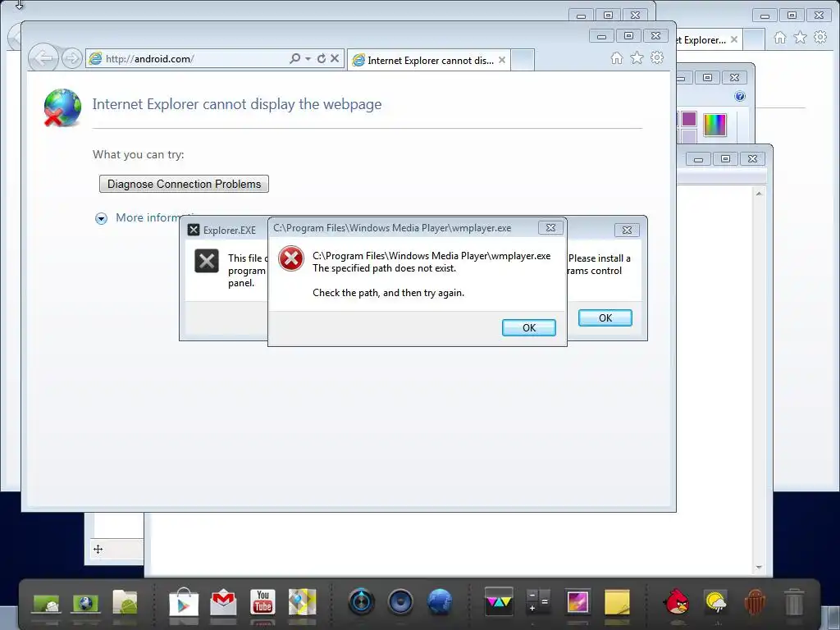Select 'Internet Explorer cannot dis...' tab
This screenshot has height=630, width=840.
(x=428, y=61)
